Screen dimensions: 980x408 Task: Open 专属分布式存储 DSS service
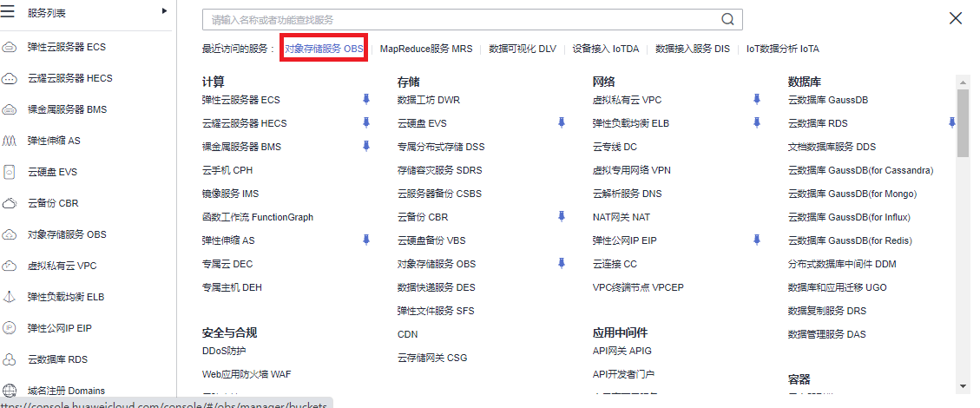tap(441, 147)
